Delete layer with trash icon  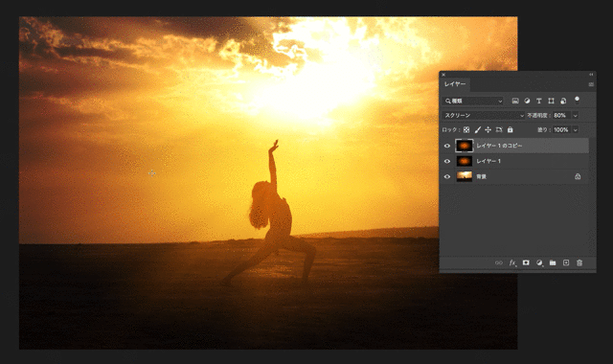point(579,262)
